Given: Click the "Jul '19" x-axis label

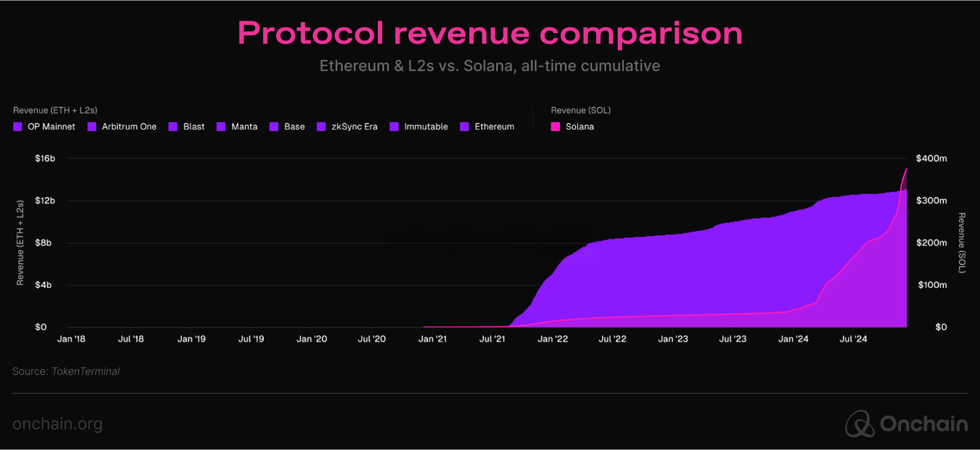Looking at the screenshot, I should point(251,339).
